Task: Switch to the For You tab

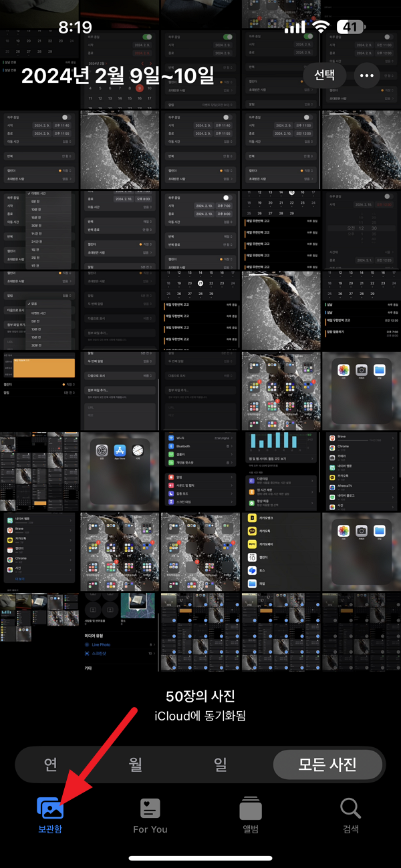Action: coord(150,816)
